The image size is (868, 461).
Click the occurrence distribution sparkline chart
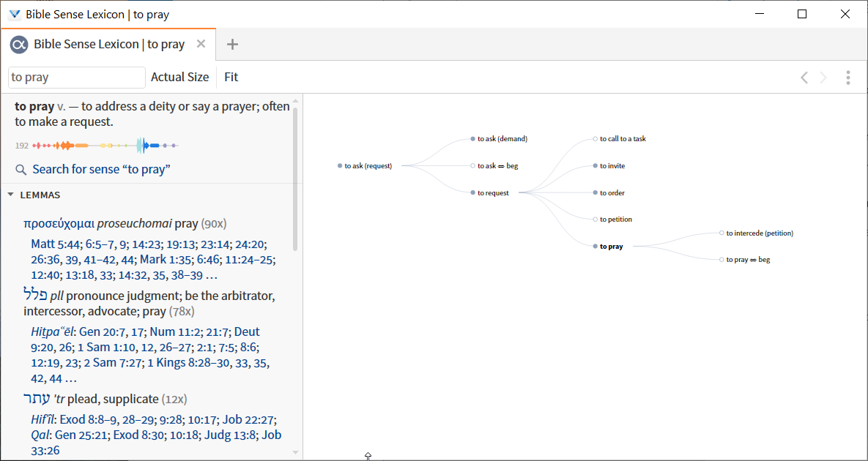click(x=105, y=146)
